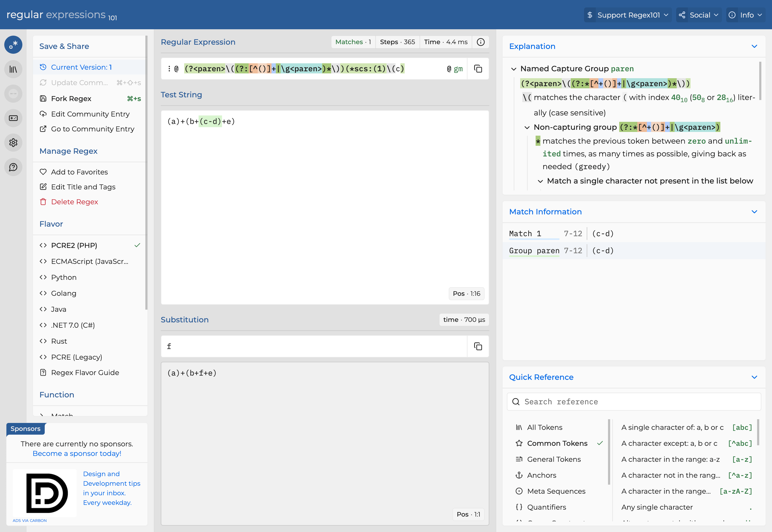Copy the regular expression to clipboard
772x532 pixels.
478,69
